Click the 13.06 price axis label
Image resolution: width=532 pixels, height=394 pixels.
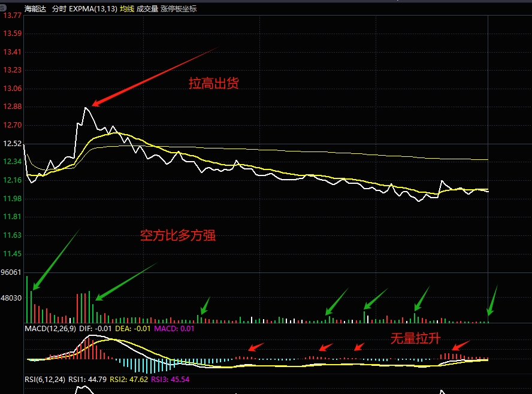pyautogui.click(x=12, y=89)
